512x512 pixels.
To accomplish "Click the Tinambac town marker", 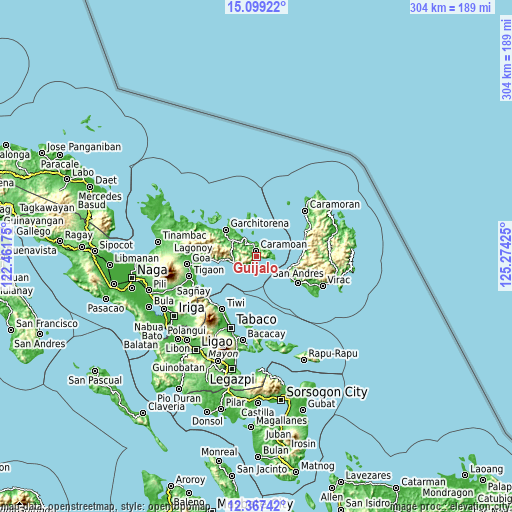I will [x=158, y=242].
